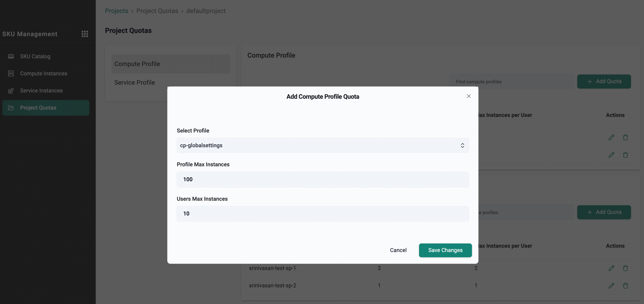Click the up-down chevron in cp-globalsettings field
Viewport: 644px width, 304px height.
click(x=462, y=145)
